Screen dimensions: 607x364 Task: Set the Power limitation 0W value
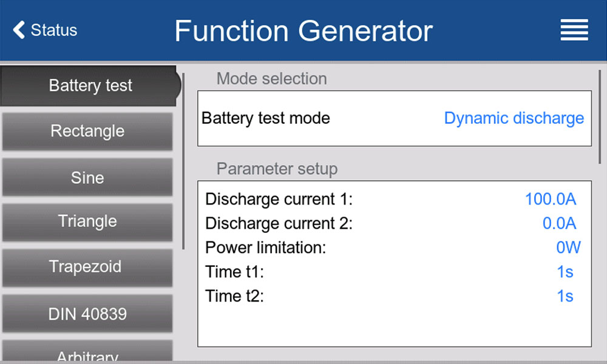[568, 248]
